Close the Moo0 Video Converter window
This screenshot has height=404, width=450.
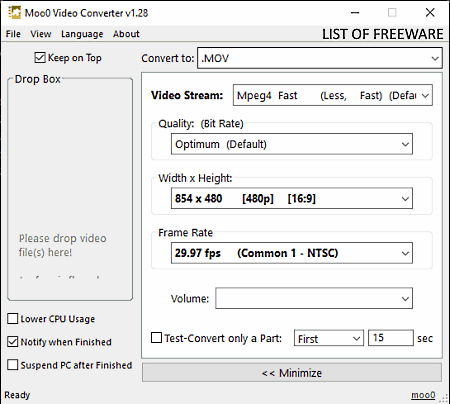click(x=430, y=13)
